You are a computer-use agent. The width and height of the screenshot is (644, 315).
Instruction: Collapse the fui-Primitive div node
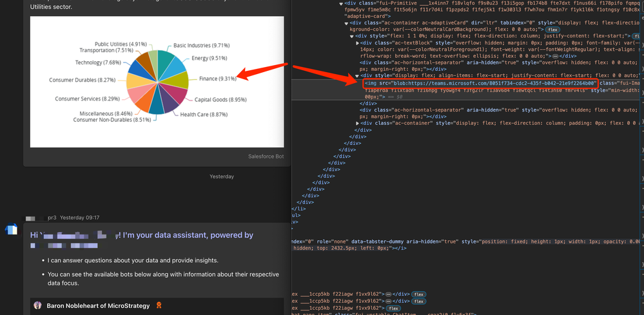coord(341,3)
